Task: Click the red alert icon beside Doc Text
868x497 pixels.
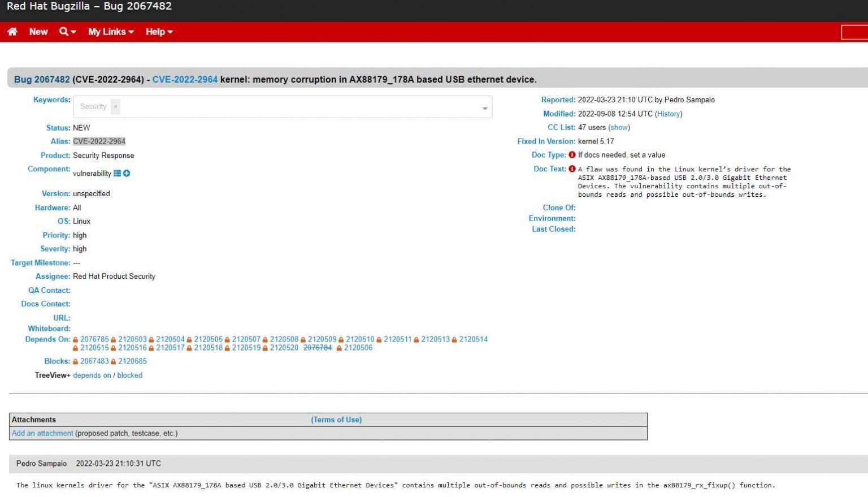Action: tap(572, 168)
